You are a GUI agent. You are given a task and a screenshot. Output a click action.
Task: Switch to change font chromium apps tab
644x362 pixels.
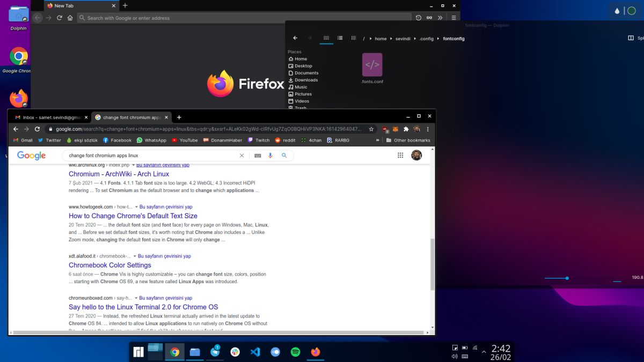130,117
